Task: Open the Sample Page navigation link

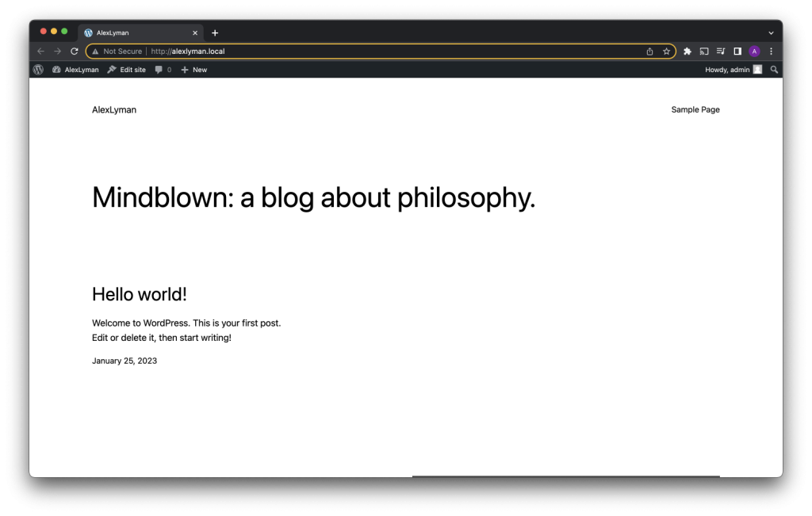Action: 695,109
